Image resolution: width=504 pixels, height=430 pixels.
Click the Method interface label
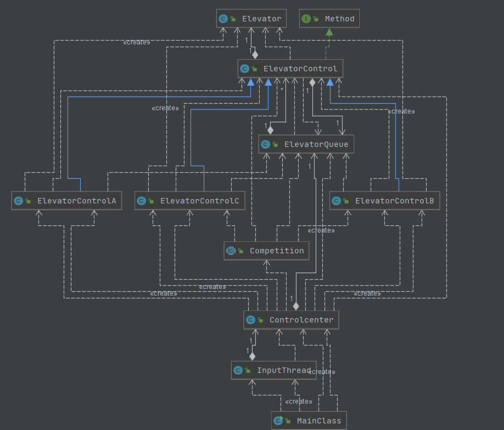point(339,19)
